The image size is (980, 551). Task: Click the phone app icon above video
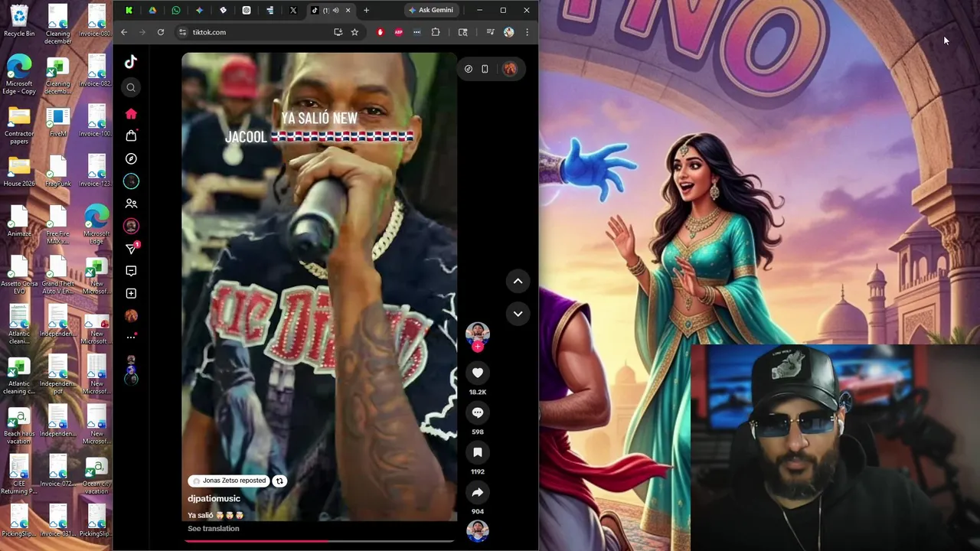485,69
